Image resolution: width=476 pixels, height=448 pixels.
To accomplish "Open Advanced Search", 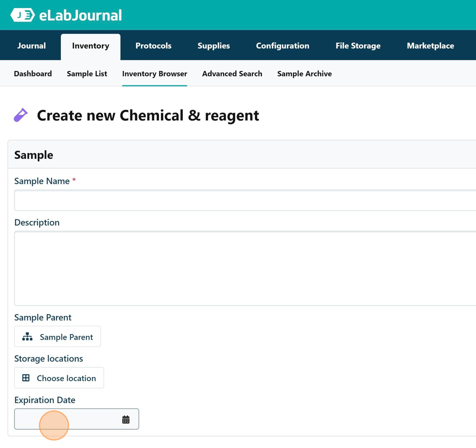I will pos(232,74).
